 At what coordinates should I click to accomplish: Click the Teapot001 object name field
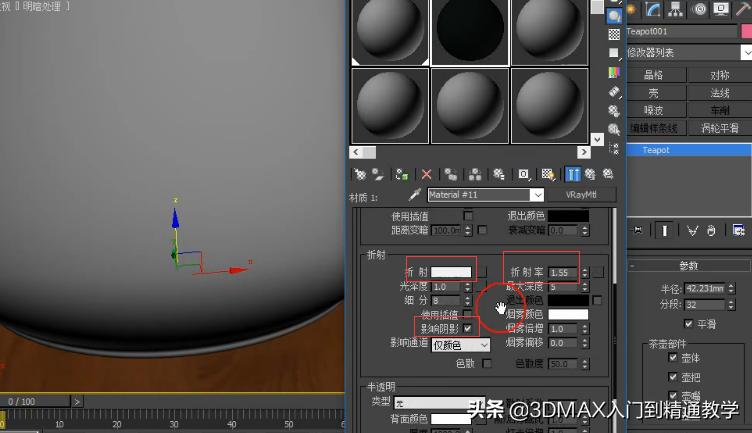click(682, 31)
